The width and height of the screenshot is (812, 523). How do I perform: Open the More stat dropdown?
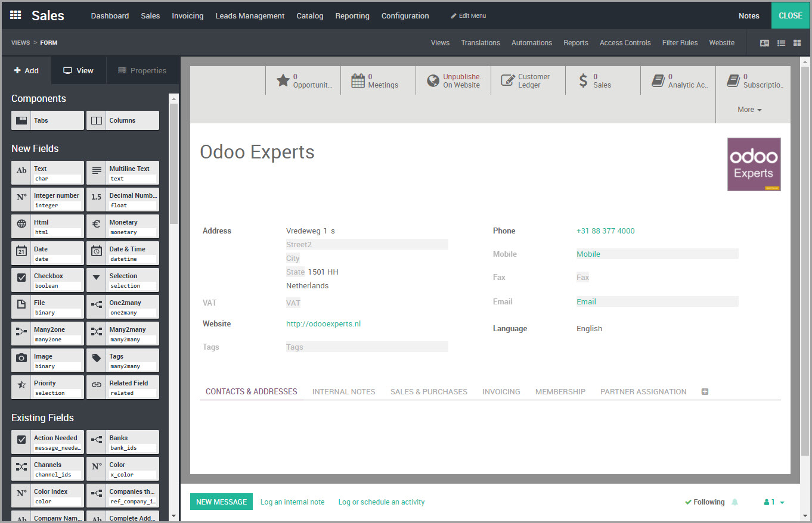coord(748,109)
